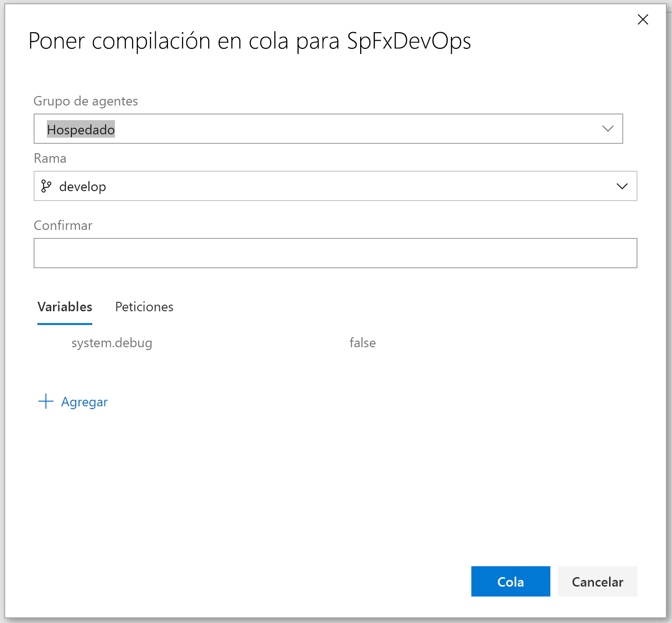The image size is (672, 623).
Task: Click the false value of system.debug
Action: tap(363, 342)
